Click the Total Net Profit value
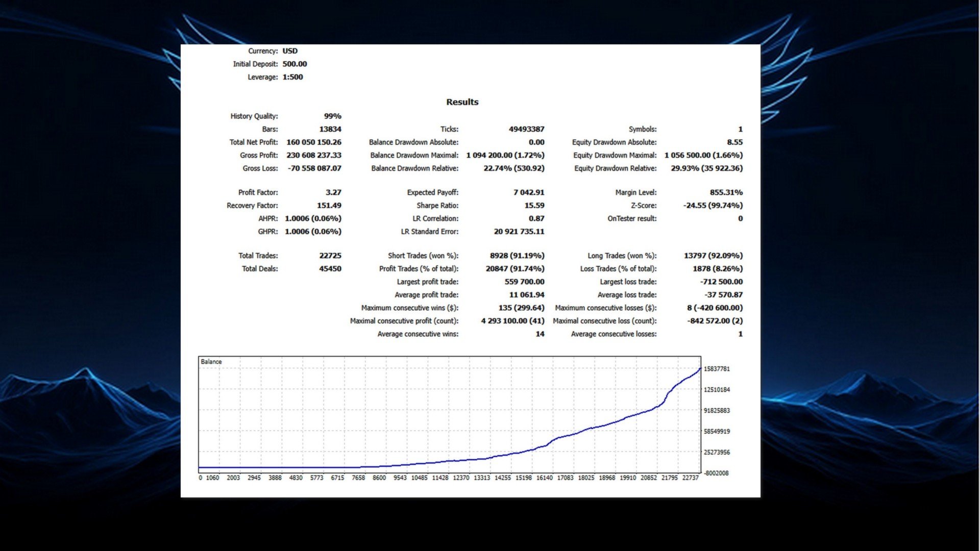Image resolution: width=980 pixels, height=551 pixels. (313, 142)
